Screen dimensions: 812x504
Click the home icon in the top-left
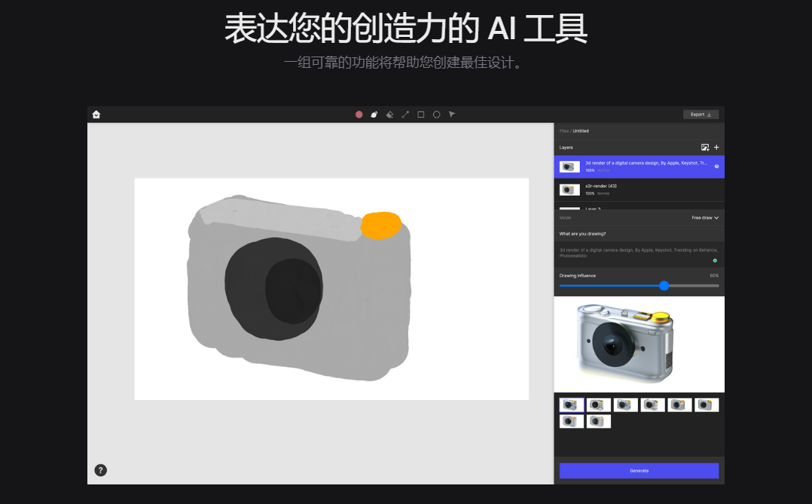[96, 115]
